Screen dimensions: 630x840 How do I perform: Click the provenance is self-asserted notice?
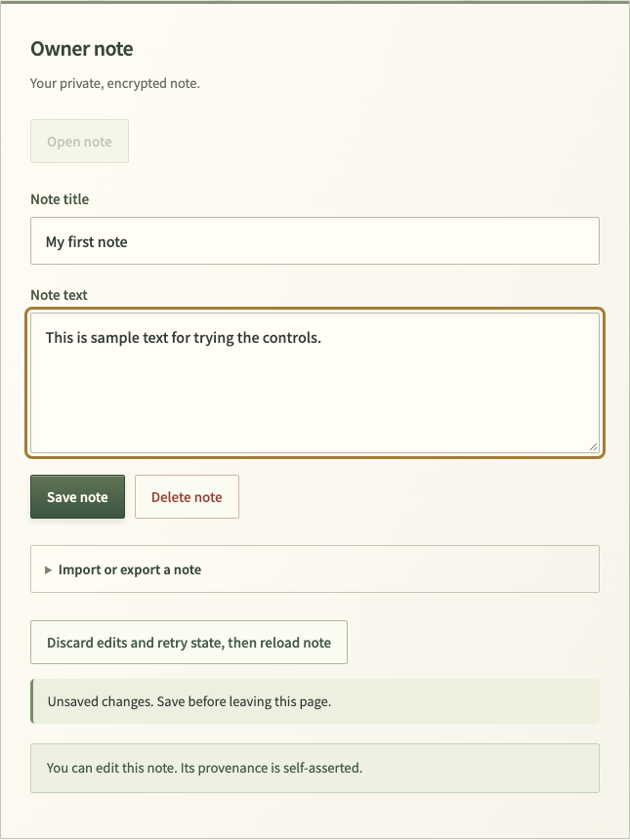315,768
